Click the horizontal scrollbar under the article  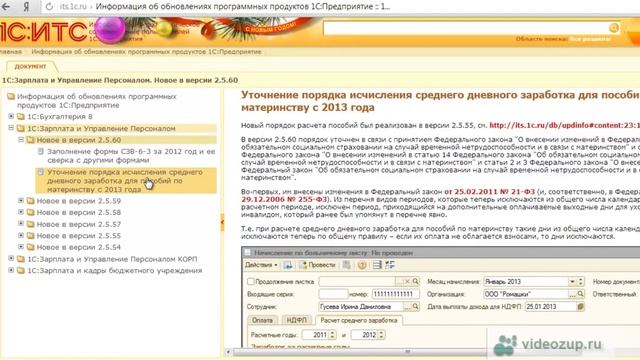[x=359, y=352]
